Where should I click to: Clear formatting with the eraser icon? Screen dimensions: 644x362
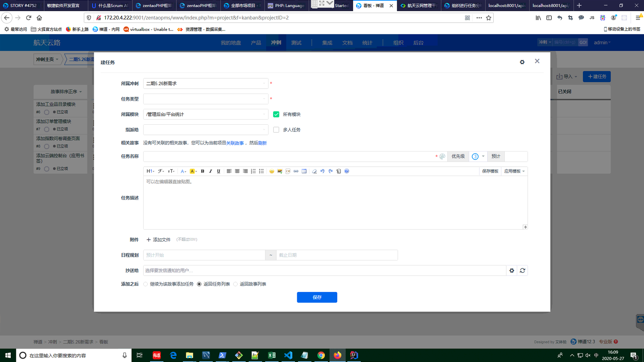tap(314, 171)
